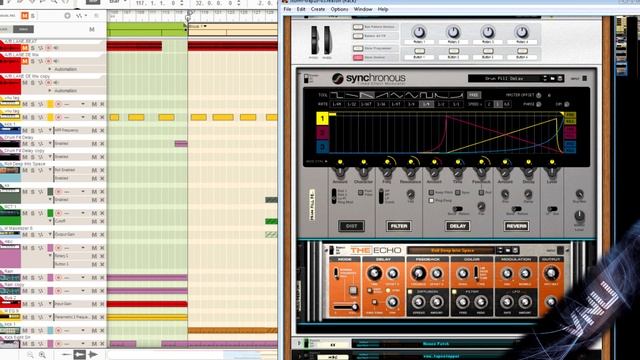640x360 pixels.
Task: Save patch with disk icon on Synchronous
Action: click(x=560, y=78)
